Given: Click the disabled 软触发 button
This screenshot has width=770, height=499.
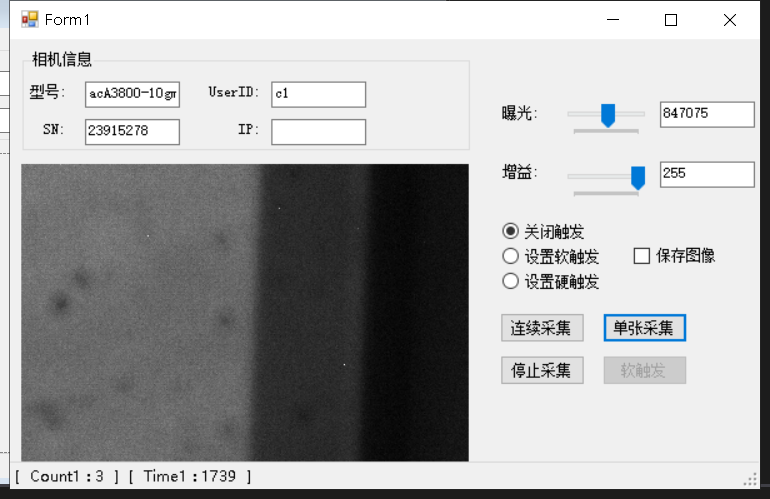Looking at the screenshot, I should point(644,370).
